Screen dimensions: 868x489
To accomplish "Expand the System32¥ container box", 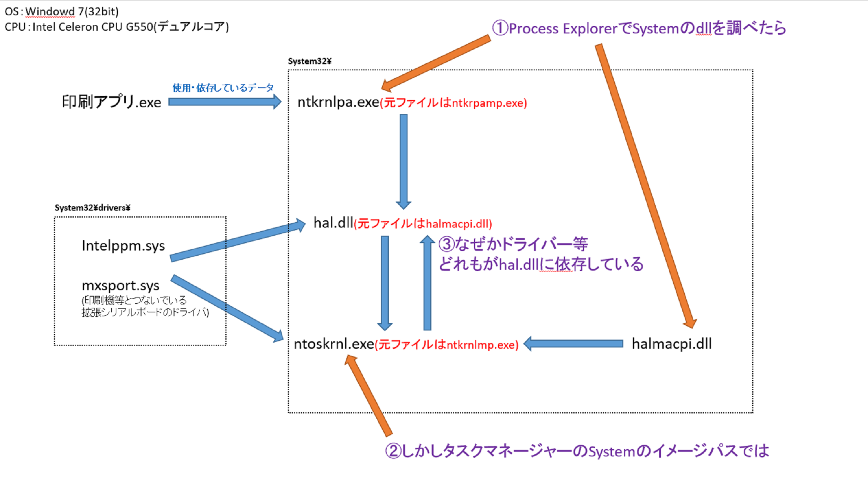I will tap(304, 59).
